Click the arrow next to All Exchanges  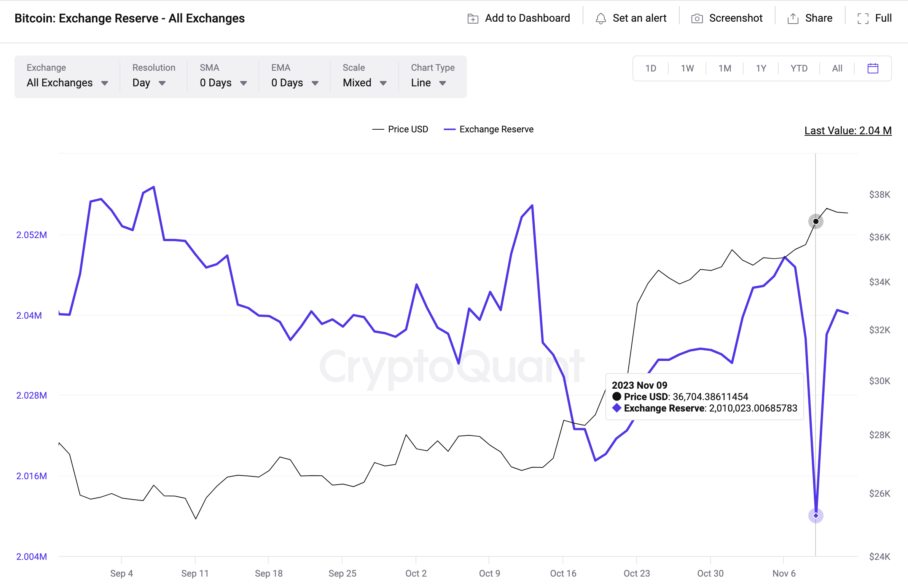(x=105, y=83)
